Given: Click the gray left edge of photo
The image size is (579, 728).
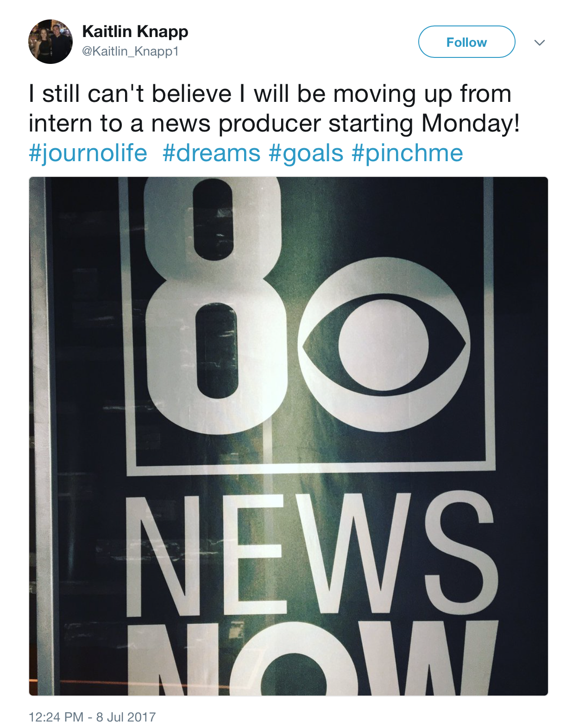Looking at the screenshot, I should click(x=43, y=435).
